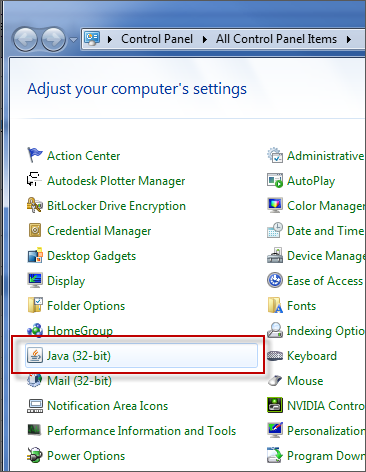Open the Administrative Tools link
366x472 pixels.
326,156
